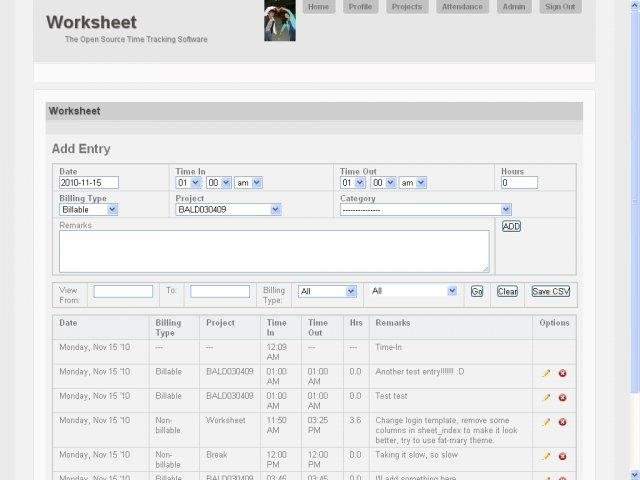640x480 pixels.
Task: Click the ADD button
Action: click(511, 227)
